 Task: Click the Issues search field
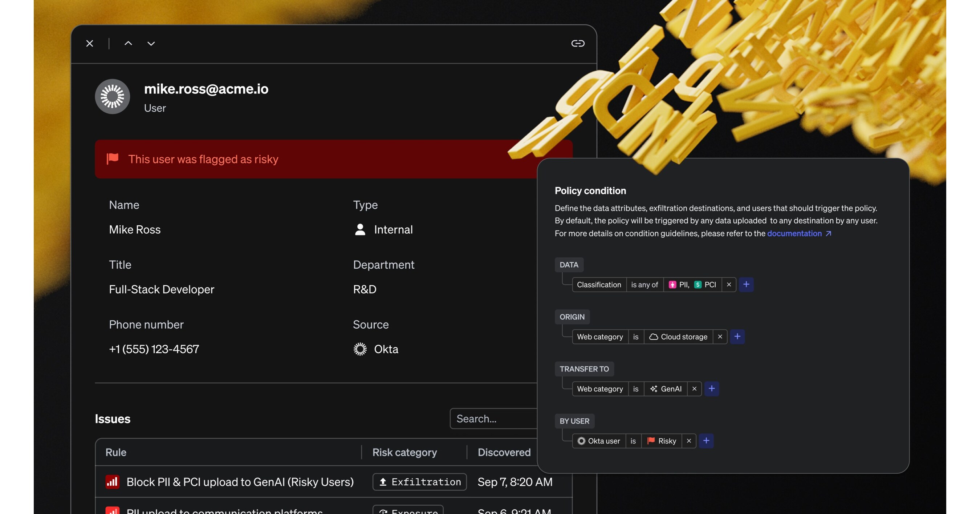[493, 419]
